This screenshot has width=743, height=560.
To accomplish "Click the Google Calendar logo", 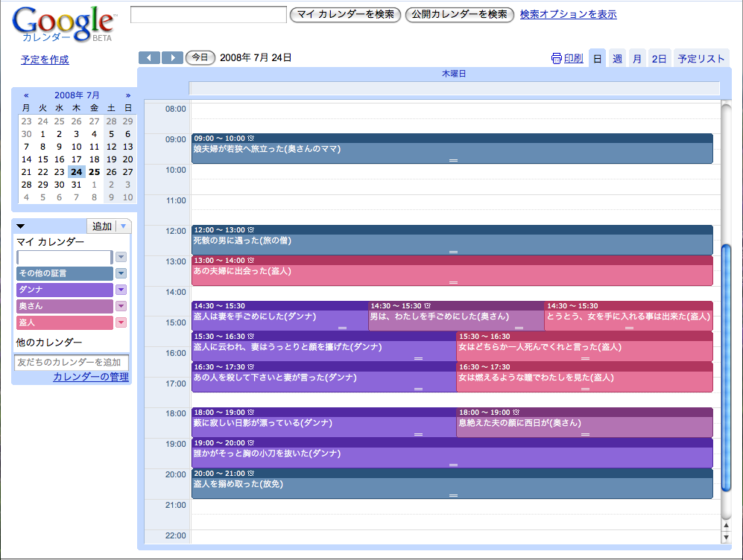I will 64,25.
